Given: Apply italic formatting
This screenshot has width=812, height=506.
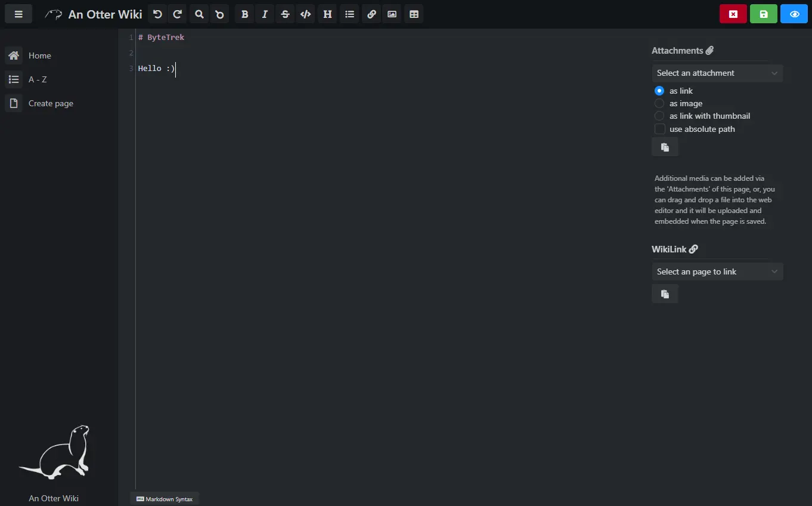Looking at the screenshot, I should [x=265, y=14].
